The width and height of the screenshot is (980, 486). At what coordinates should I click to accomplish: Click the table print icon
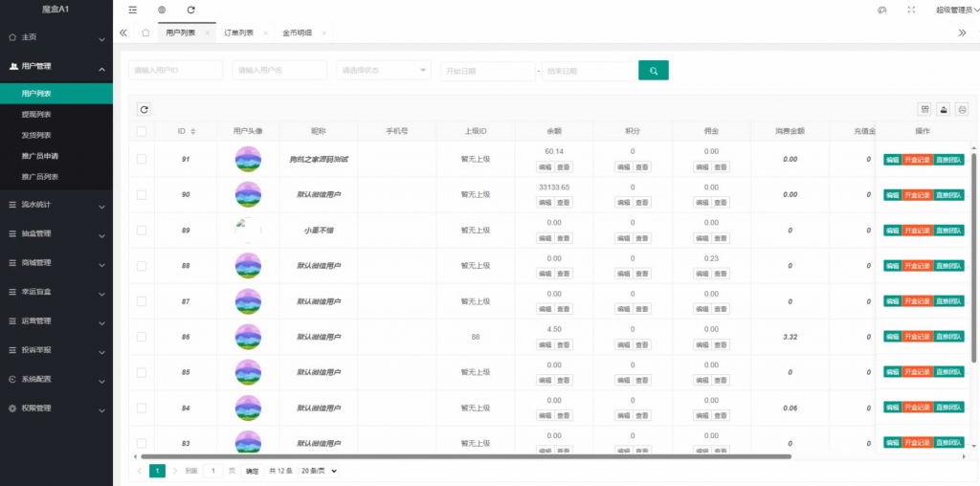[x=962, y=110]
